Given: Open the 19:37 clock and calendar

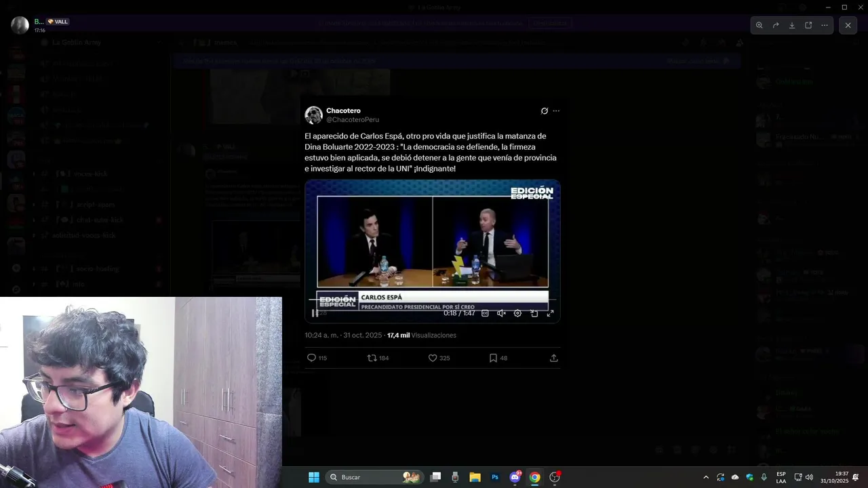Looking at the screenshot, I should (x=834, y=477).
